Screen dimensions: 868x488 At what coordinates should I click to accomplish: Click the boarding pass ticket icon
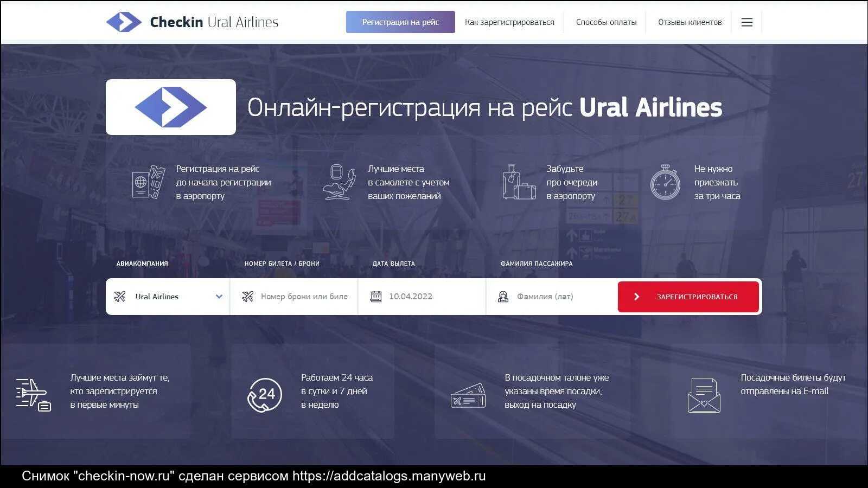point(468,396)
